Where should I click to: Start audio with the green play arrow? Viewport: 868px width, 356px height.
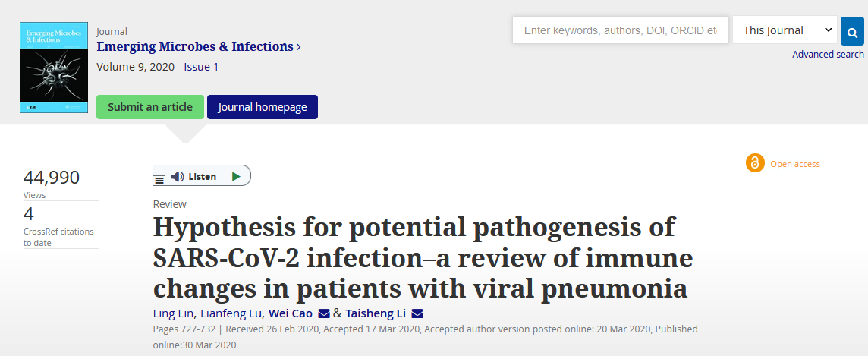(x=237, y=177)
